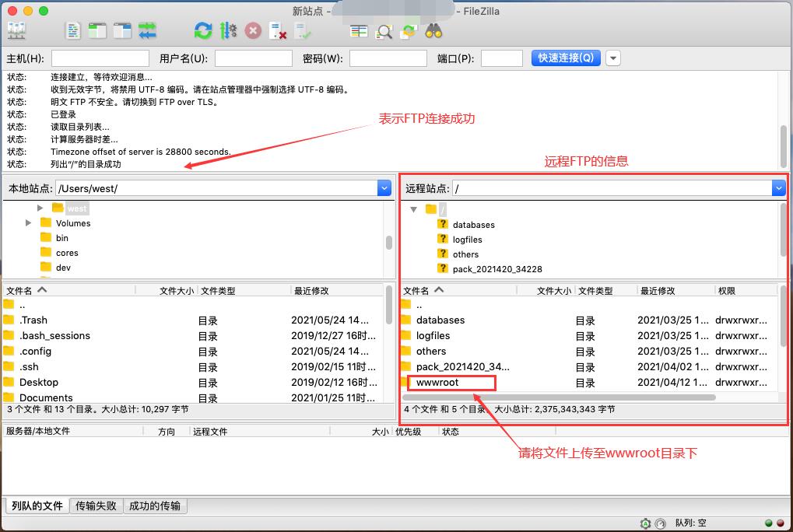
Task: Click the refresh file lists icon
Action: [203, 30]
